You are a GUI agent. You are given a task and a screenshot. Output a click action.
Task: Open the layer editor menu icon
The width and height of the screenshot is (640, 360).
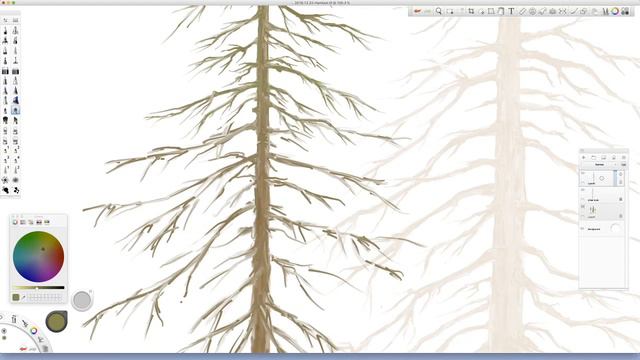(624, 158)
